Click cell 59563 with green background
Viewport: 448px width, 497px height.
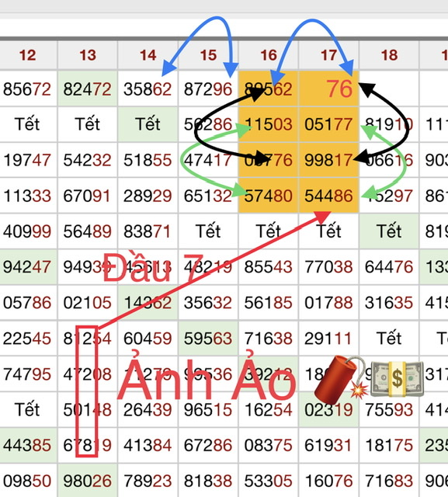pos(208,339)
